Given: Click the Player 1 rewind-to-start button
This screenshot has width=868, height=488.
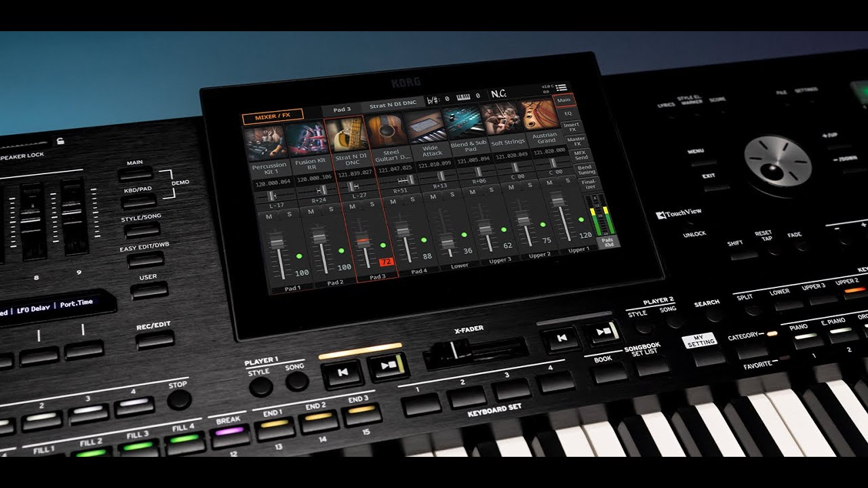Looking at the screenshot, I should (342, 373).
